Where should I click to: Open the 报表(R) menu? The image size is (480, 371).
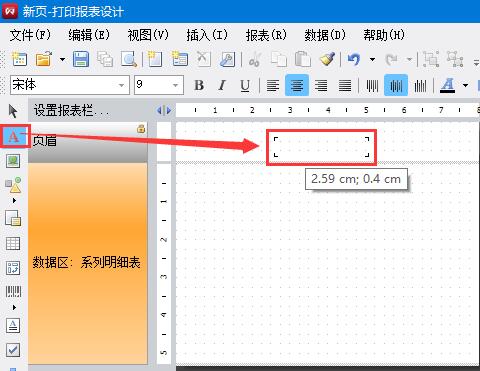tap(266, 35)
